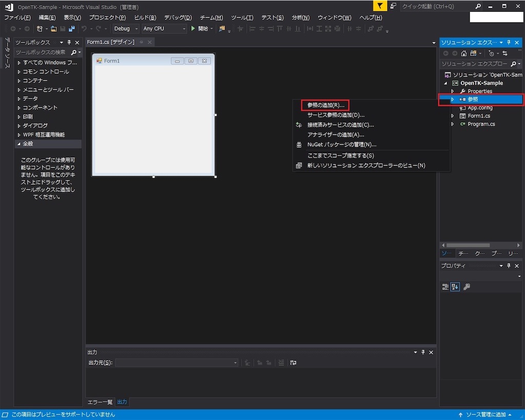Click Add to Source Control in status bar
The height and width of the screenshot is (420, 525).
click(486, 415)
